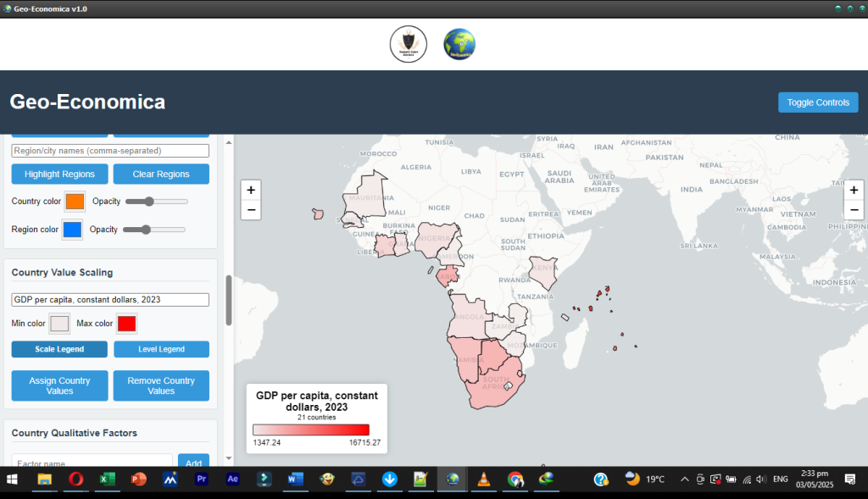
Task: Click the Highlight Regions button
Action: pos(59,174)
